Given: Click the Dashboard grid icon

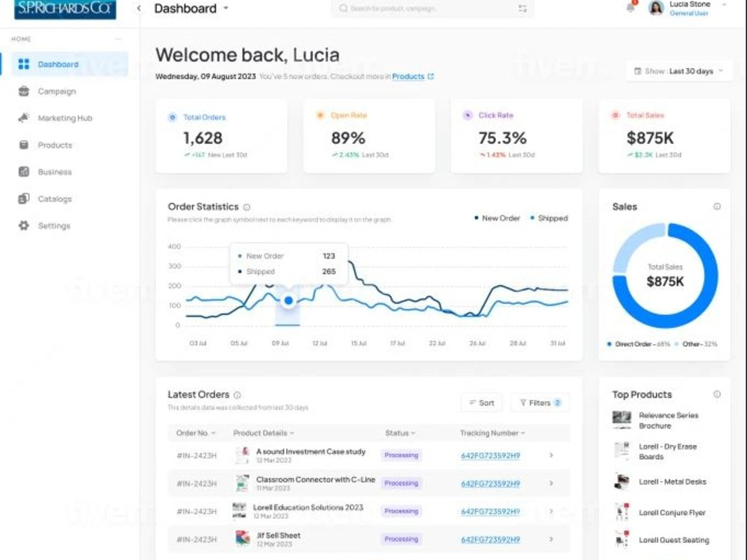Looking at the screenshot, I should pyautogui.click(x=24, y=63).
